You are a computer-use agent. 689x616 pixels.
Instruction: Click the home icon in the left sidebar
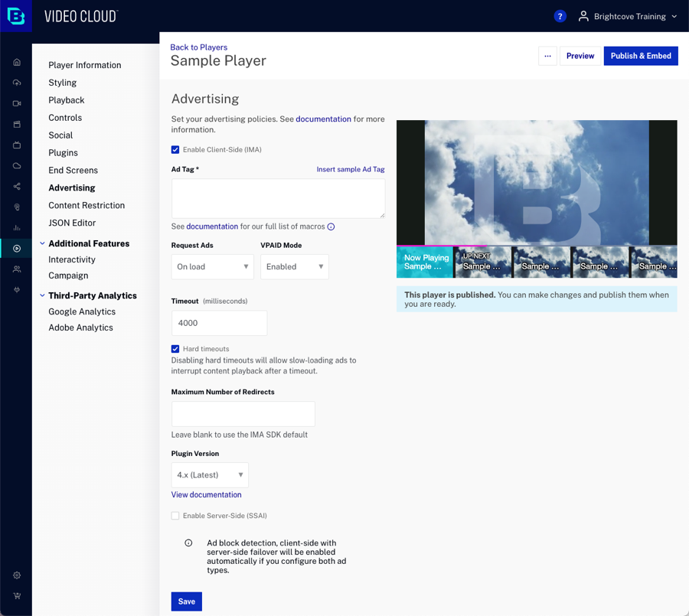17,62
